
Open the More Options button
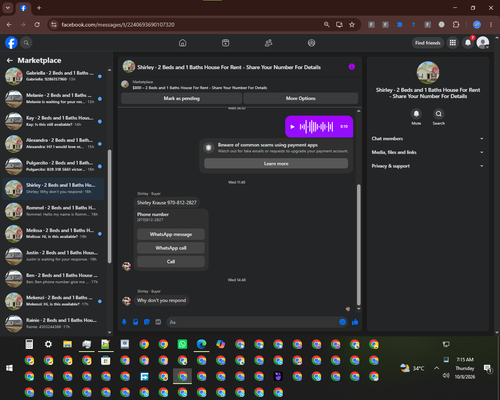(x=301, y=98)
